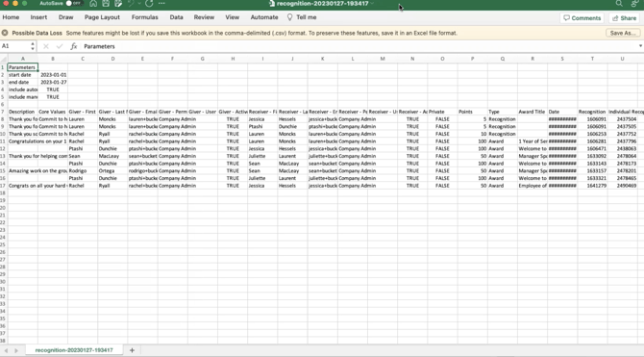The width and height of the screenshot is (644, 357).
Task: Select the cell with giver name Rodrigo
Action: pyautogui.click(x=83, y=170)
